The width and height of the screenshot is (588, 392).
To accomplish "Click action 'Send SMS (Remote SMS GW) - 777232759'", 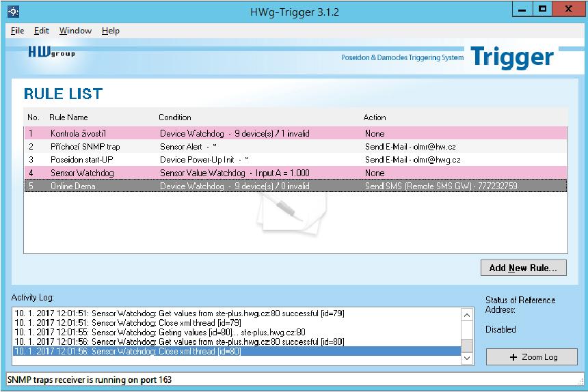I will [x=441, y=186].
